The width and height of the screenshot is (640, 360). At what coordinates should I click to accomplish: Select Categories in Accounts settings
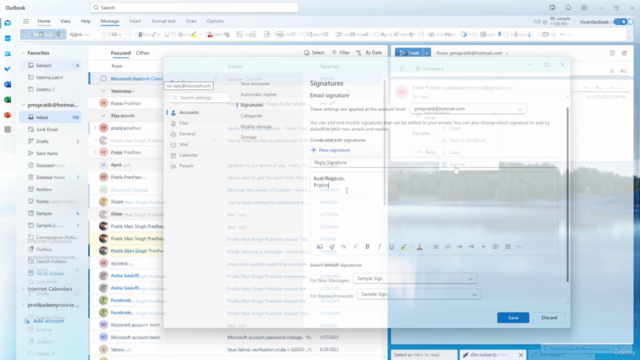coord(251,116)
